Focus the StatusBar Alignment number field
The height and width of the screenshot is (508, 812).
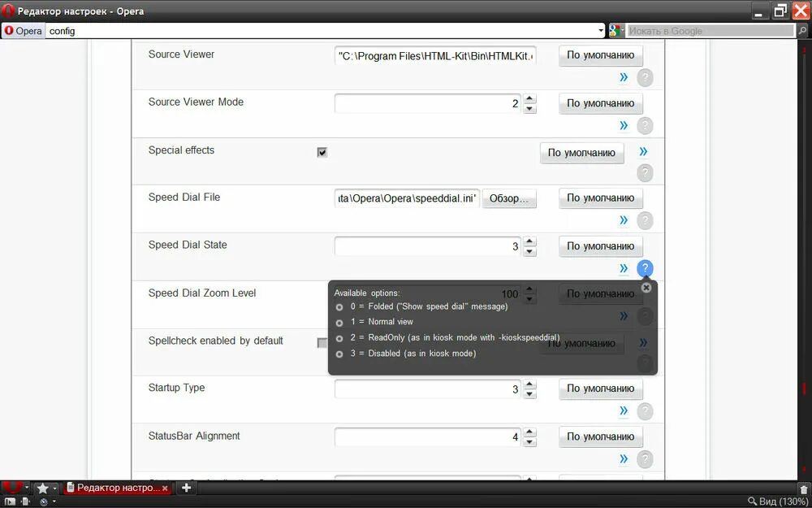pos(428,436)
